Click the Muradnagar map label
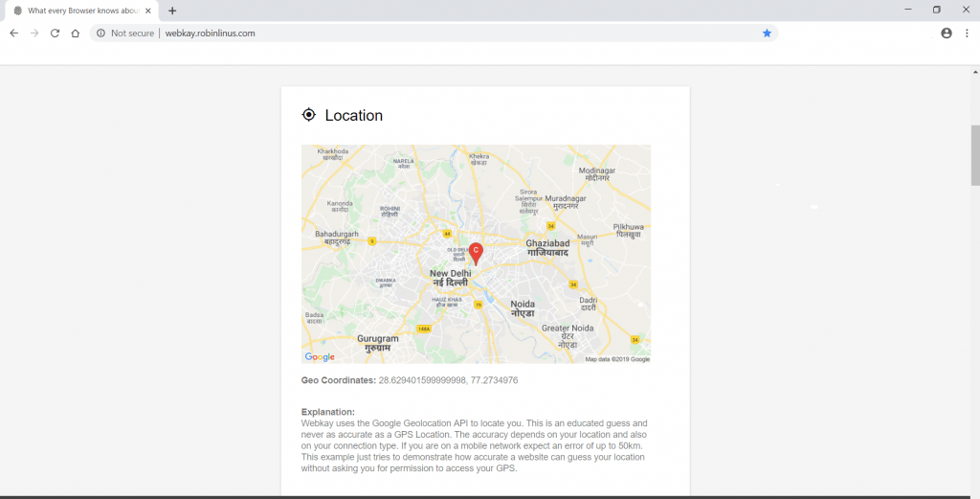Viewport: 980px width, 499px height. click(566, 202)
